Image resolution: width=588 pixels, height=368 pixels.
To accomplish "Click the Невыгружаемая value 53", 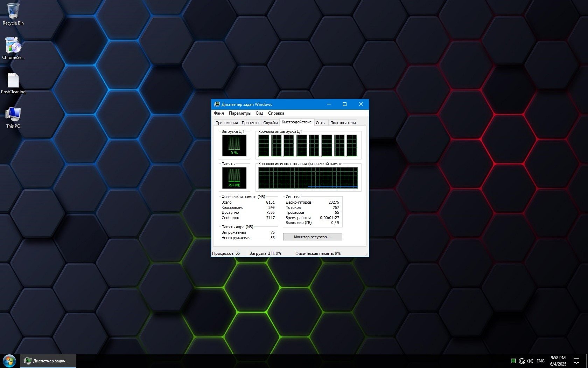I will click(272, 238).
